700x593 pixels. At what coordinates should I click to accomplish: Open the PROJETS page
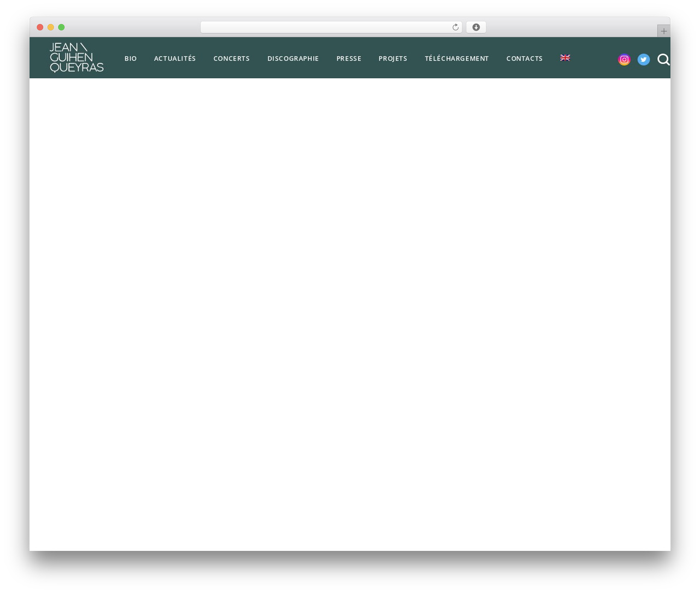tap(393, 59)
